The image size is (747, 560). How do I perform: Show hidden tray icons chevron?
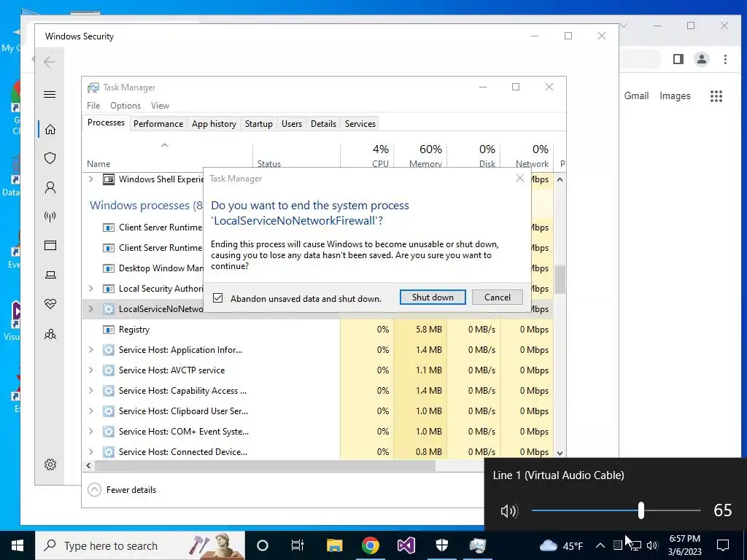[600, 545]
